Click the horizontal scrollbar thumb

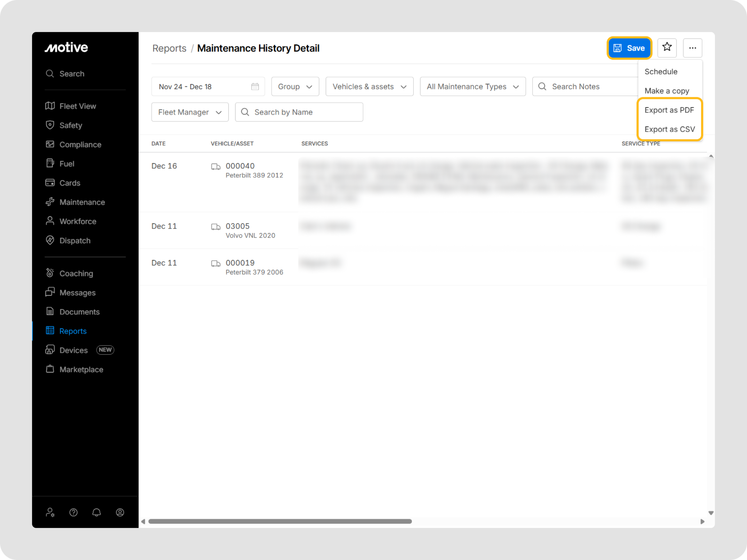click(280, 521)
